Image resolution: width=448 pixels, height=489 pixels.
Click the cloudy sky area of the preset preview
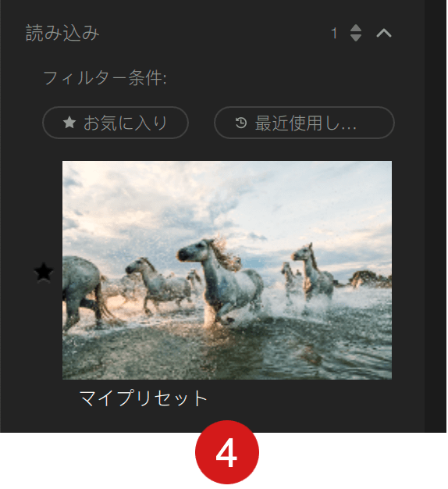point(227,200)
